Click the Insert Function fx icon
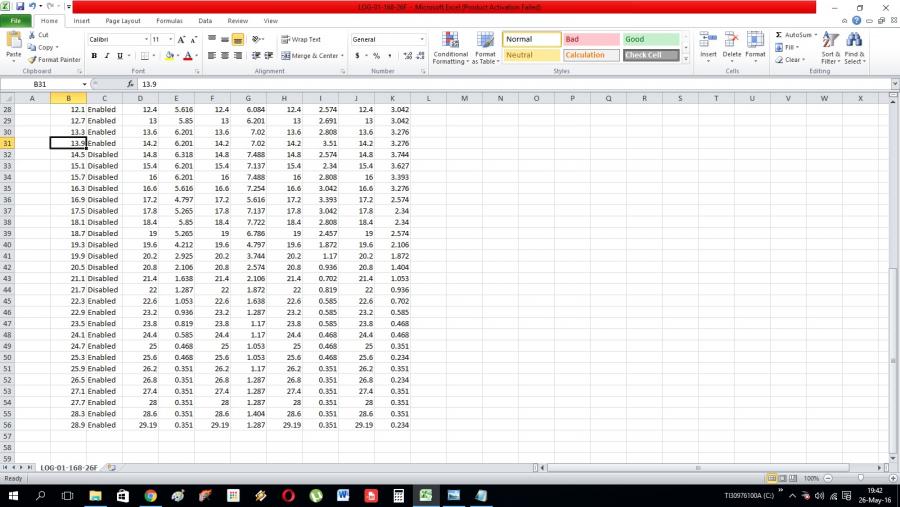This screenshot has width=900, height=507. pos(130,85)
